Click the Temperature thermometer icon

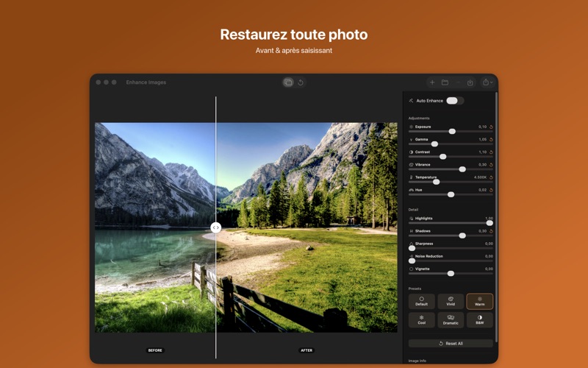pyautogui.click(x=411, y=177)
